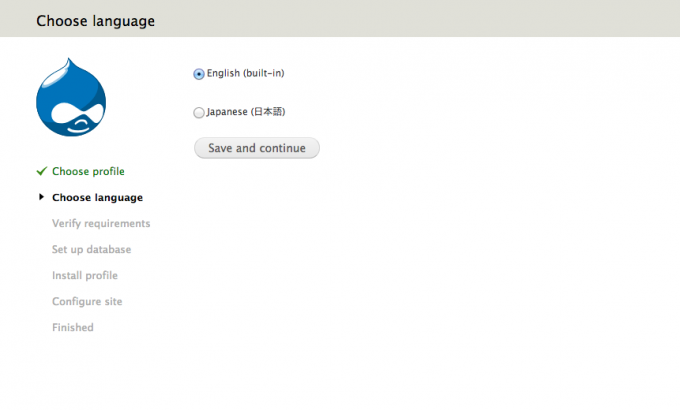This screenshot has width=680, height=410.
Task: Click the Drupal droplet logo
Action: coord(71,98)
